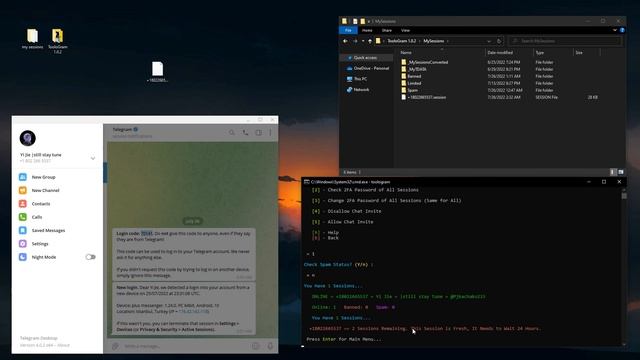
Task: Select OneDrive - Personal in navigation pane
Action: (368, 68)
